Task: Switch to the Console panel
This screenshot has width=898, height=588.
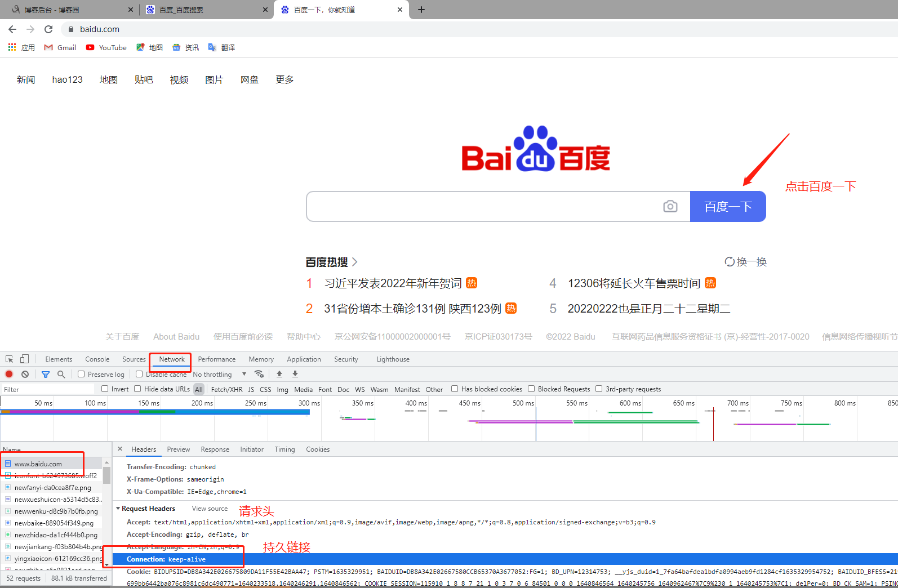Action: click(x=97, y=359)
